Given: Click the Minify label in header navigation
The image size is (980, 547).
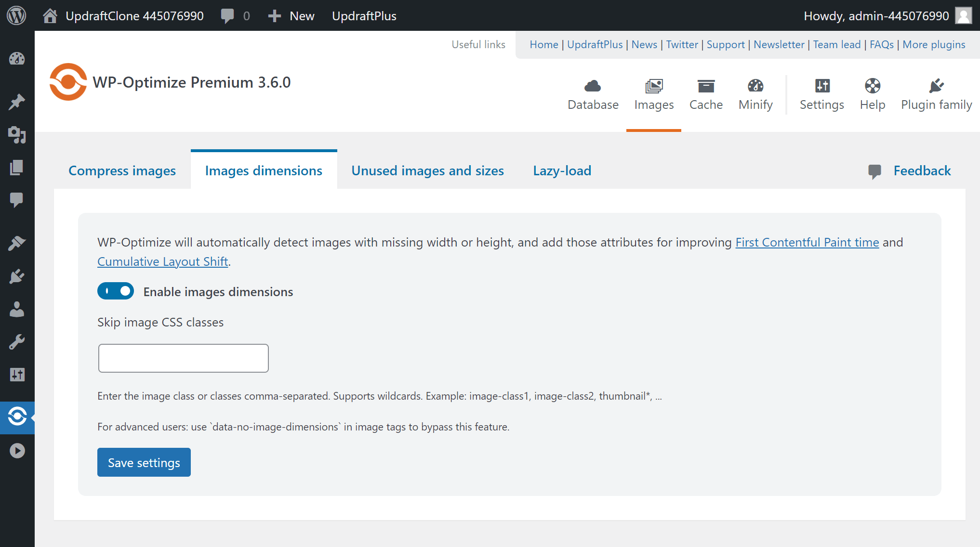Looking at the screenshot, I should [x=755, y=105].
